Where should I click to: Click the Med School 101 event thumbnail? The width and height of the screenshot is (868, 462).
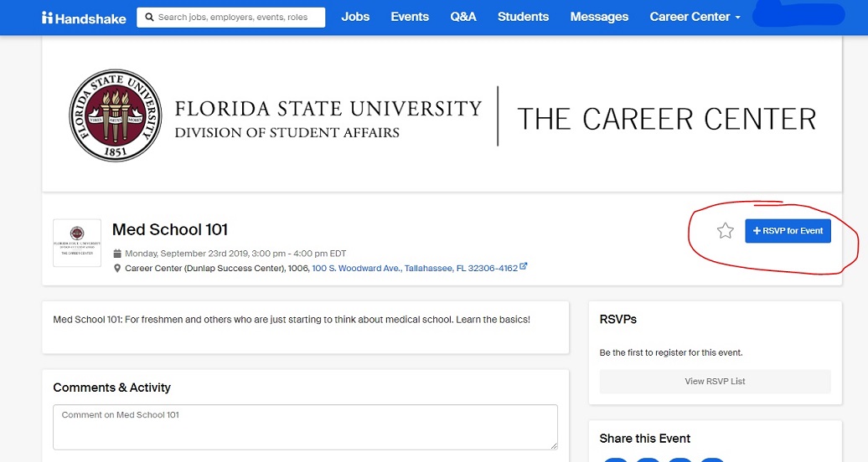[77, 243]
